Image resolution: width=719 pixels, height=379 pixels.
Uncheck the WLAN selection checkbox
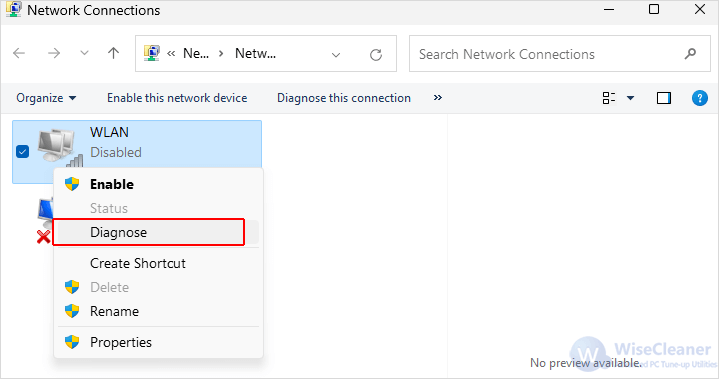(22, 151)
